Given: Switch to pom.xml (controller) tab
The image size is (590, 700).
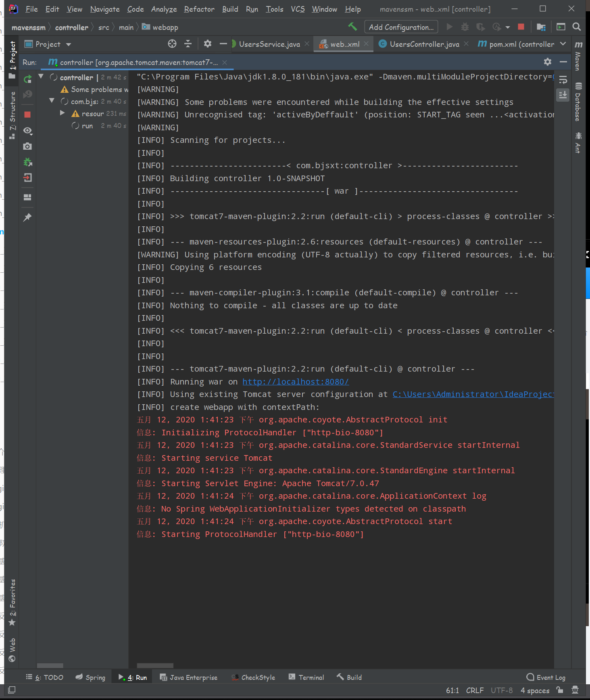Looking at the screenshot, I should (517, 44).
